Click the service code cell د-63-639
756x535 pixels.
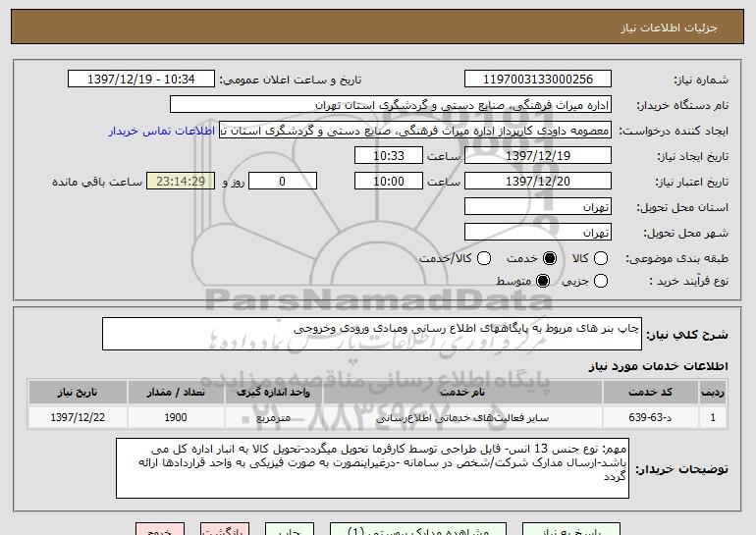click(650, 417)
